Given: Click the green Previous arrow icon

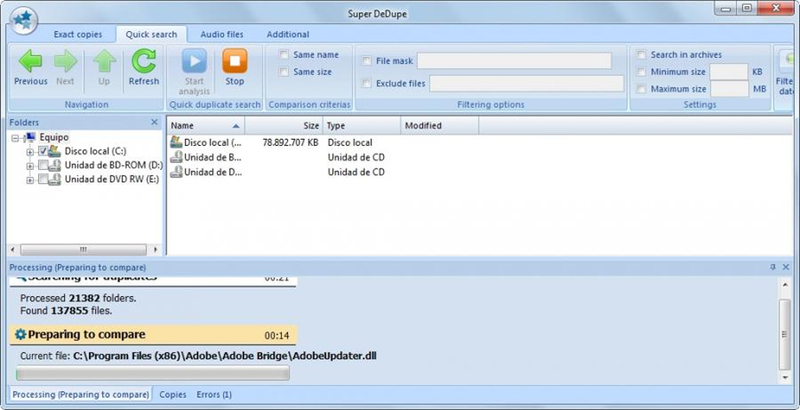Looking at the screenshot, I should (x=30, y=62).
